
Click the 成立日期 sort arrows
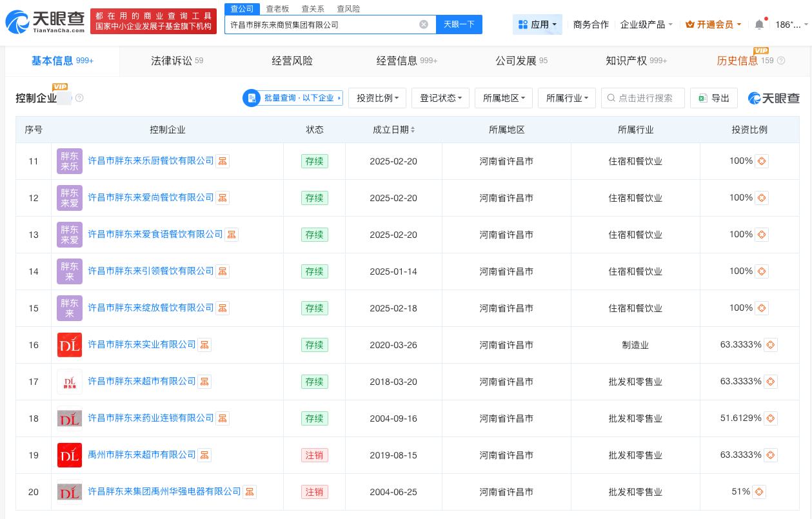click(413, 130)
